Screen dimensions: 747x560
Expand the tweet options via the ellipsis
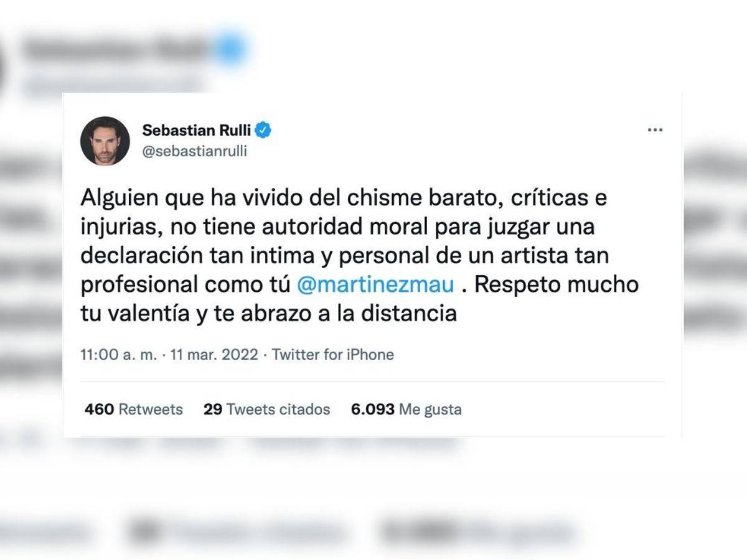pyautogui.click(x=655, y=129)
